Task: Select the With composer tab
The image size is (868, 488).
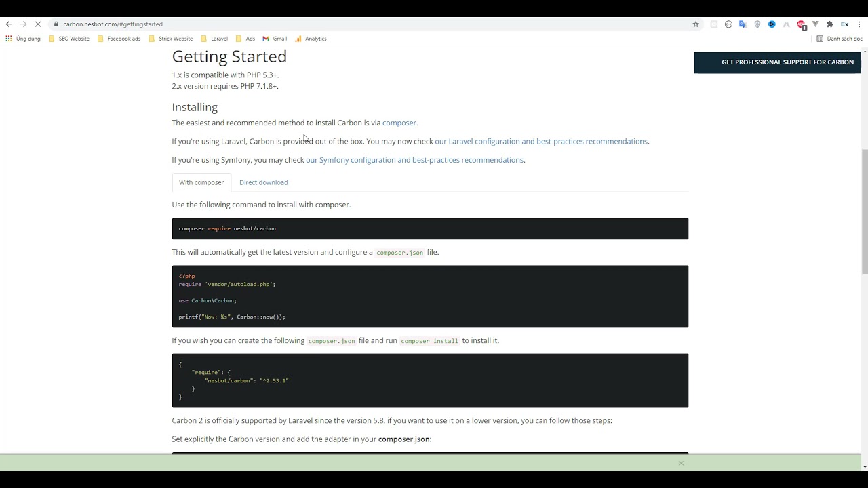Action: click(201, 182)
